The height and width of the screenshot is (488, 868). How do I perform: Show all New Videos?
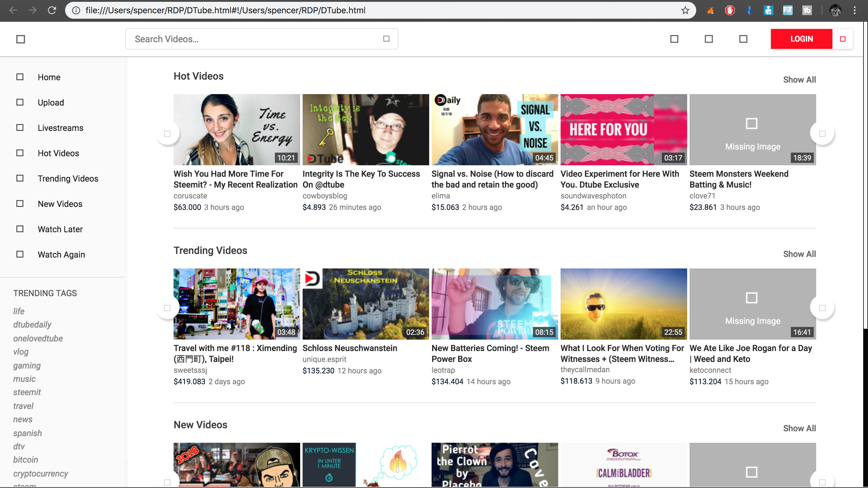click(x=799, y=428)
